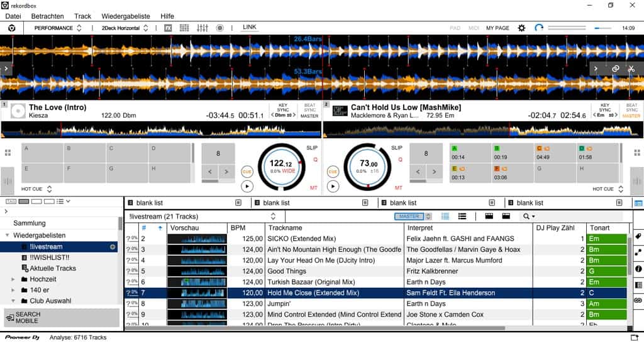Viewport: 644px width, 343px height.
Task: Toggle MT master tempo on deck 2
Action: pyautogui.click(x=398, y=188)
